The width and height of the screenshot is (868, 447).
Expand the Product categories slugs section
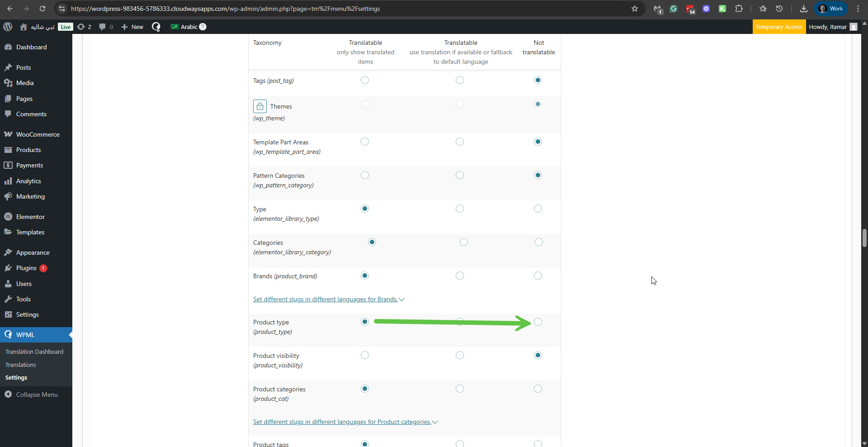[x=345, y=422]
